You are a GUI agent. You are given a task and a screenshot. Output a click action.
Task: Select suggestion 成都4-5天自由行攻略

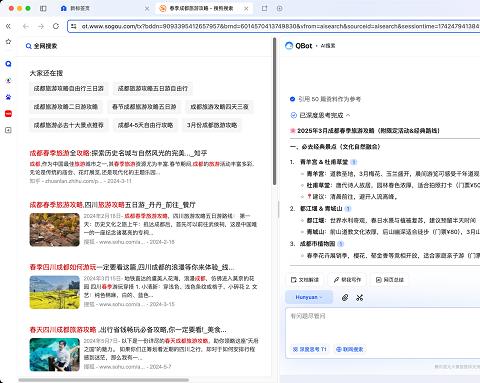(145, 125)
